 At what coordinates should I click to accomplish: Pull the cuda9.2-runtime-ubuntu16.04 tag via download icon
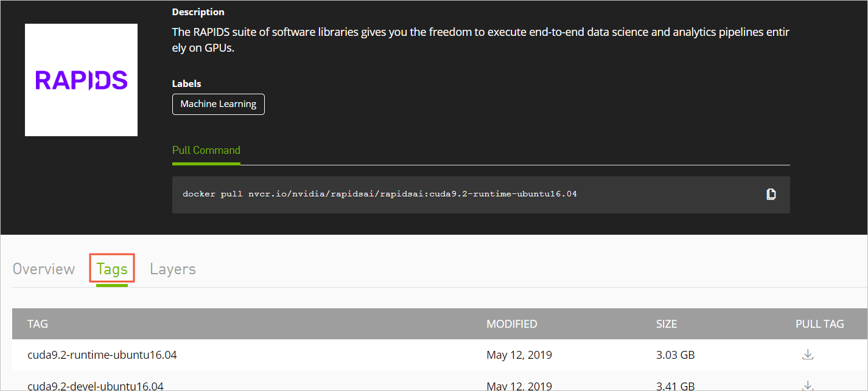pyautogui.click(x=808, y=355)
